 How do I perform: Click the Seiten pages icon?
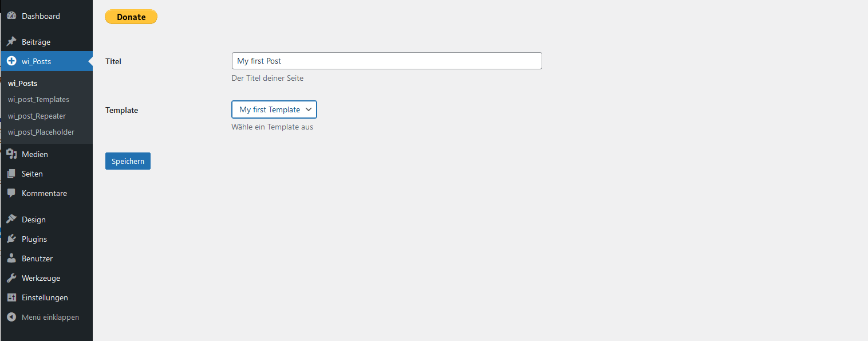coord(11,174)
